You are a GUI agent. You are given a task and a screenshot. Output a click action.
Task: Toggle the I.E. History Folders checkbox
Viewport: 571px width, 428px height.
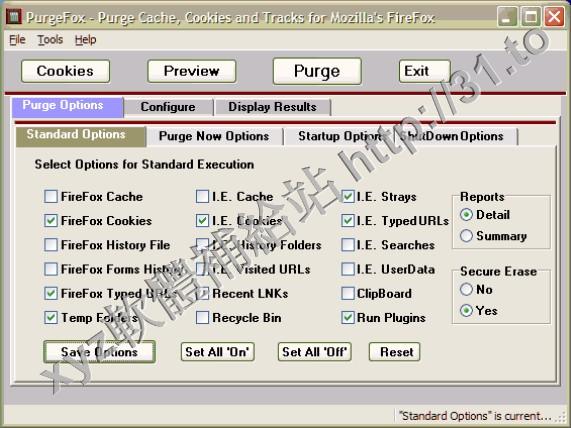click(202, 245)
